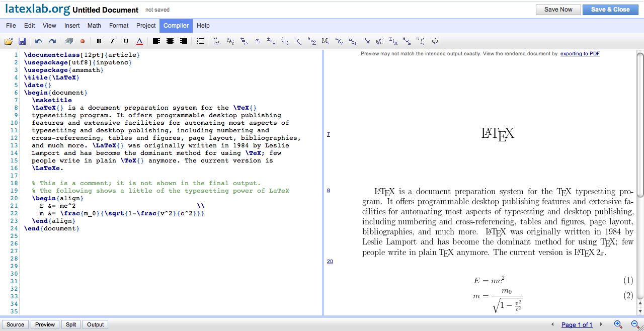Apply italic formatting
This screenshot has width=644, height=331.
pos(112,41)
